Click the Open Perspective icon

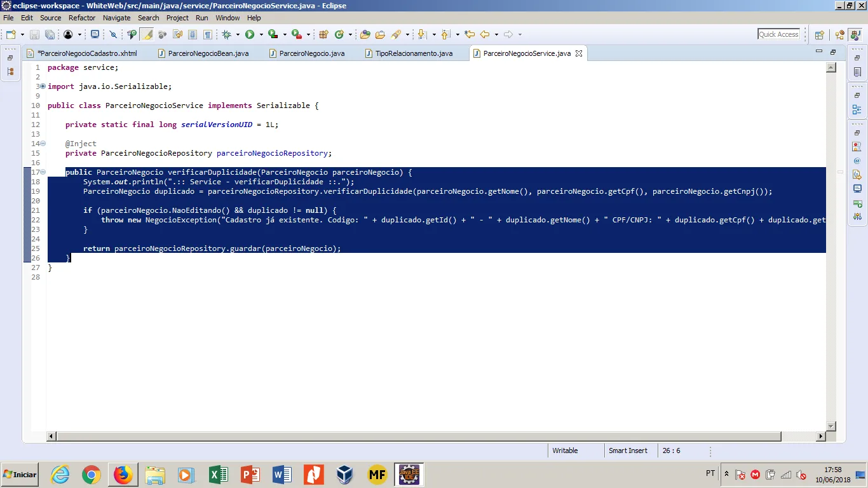coord(819,35)
